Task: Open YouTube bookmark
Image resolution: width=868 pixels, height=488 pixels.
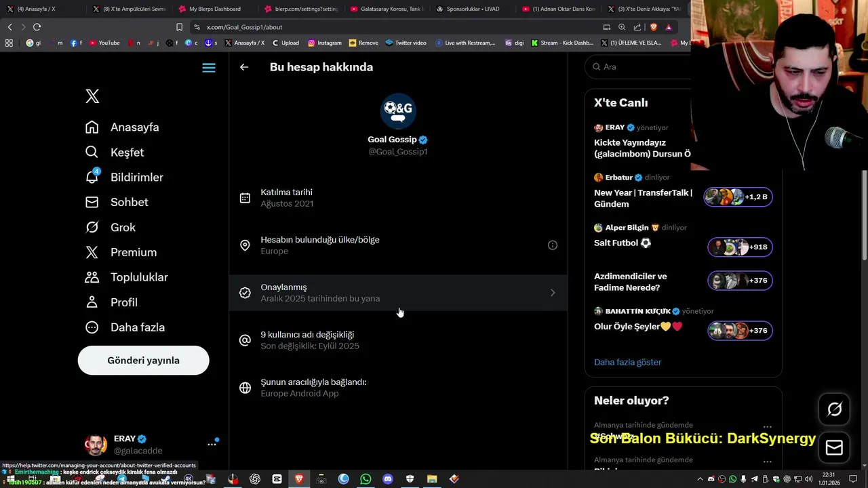Action: pyautogui.click(x=104, y=43)
